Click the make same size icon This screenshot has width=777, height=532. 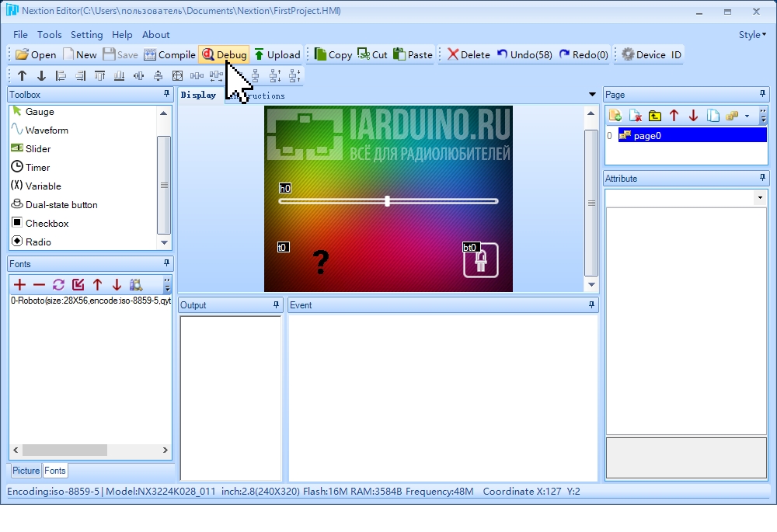[x=177, y=76]
